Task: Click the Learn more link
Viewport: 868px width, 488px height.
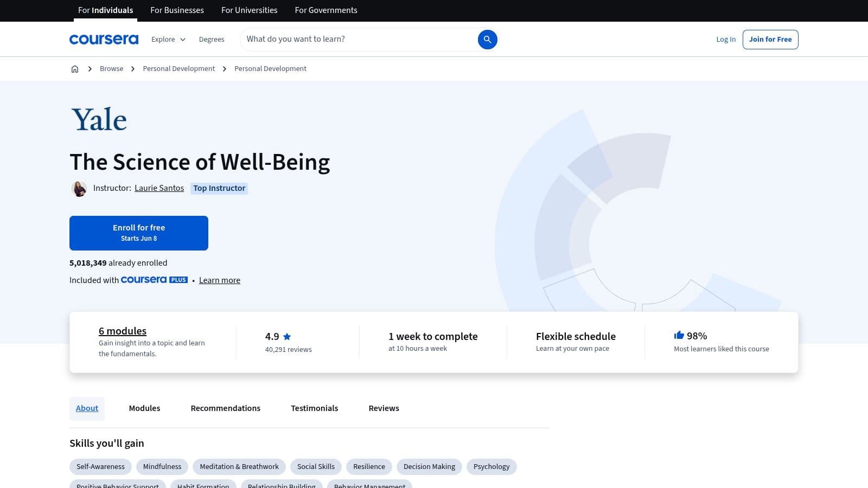Action: (x=220, y=280)
